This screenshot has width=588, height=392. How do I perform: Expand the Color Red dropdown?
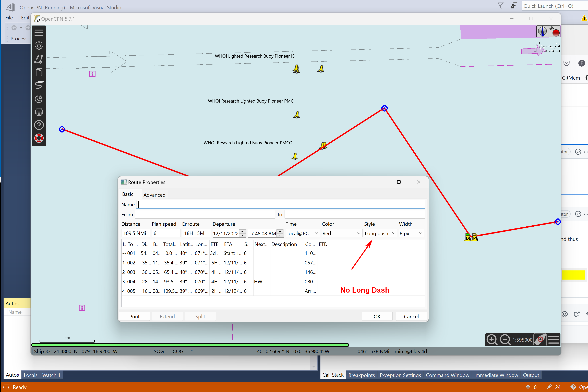click(x=342, y=233)
